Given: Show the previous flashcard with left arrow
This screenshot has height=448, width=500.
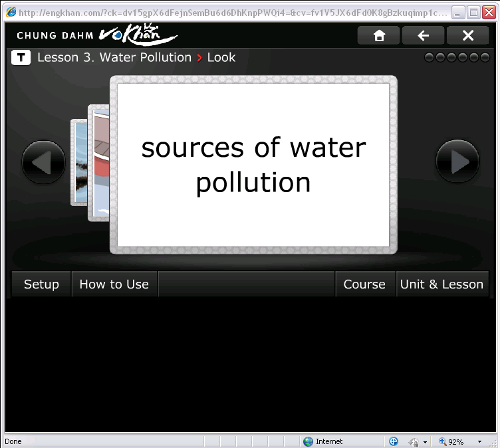Looking at the screenshot, I should coord(44,162).
